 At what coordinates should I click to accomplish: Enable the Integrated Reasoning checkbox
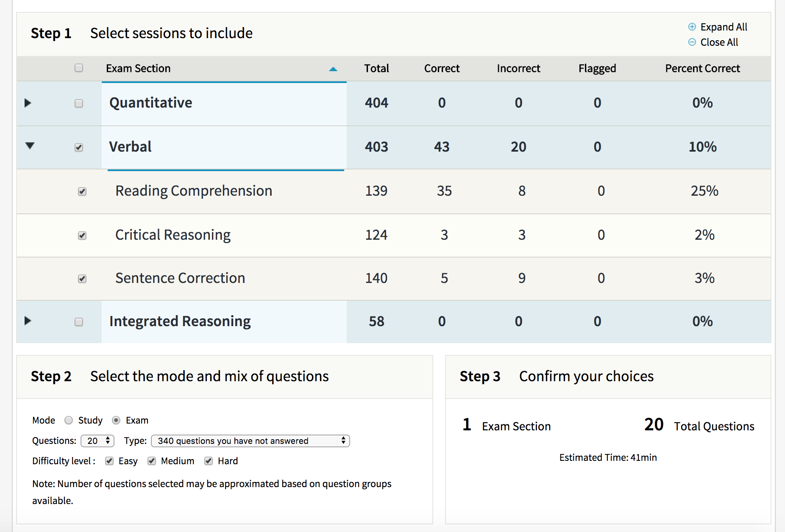click(79, 322)
